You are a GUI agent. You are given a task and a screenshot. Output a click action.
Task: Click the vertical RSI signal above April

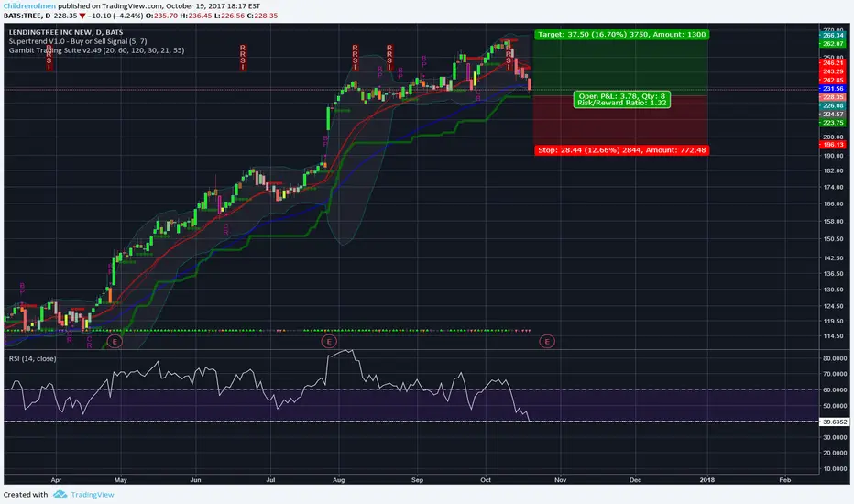point(49,58)
